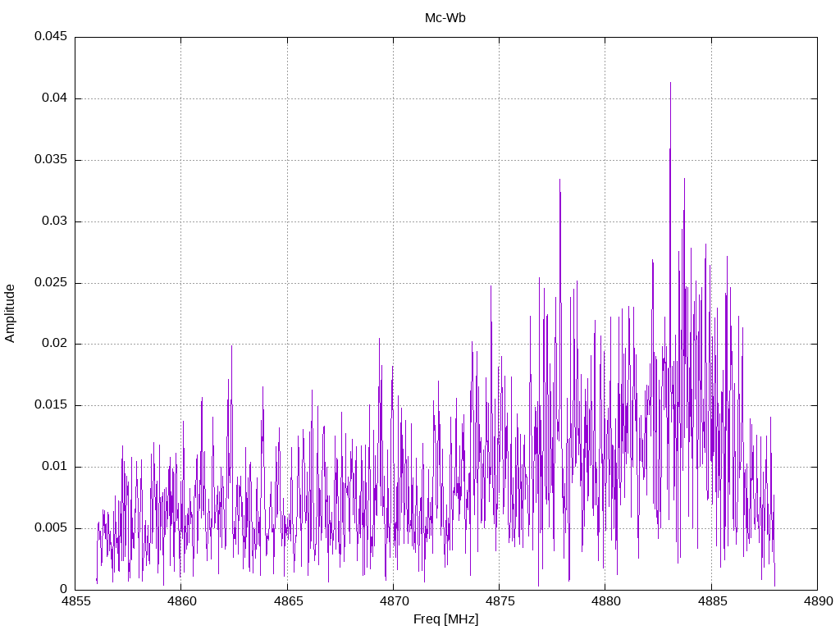Click the tip of the tallest spectrum peak

pyautogui.click(x=670, y=83)
